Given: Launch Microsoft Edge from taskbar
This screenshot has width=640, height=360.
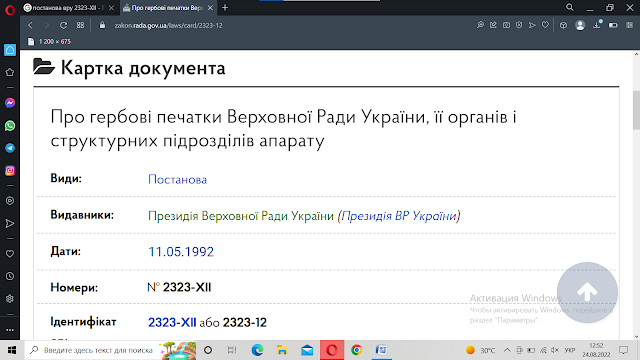Looking at the screenshot, I should (257, 350).
